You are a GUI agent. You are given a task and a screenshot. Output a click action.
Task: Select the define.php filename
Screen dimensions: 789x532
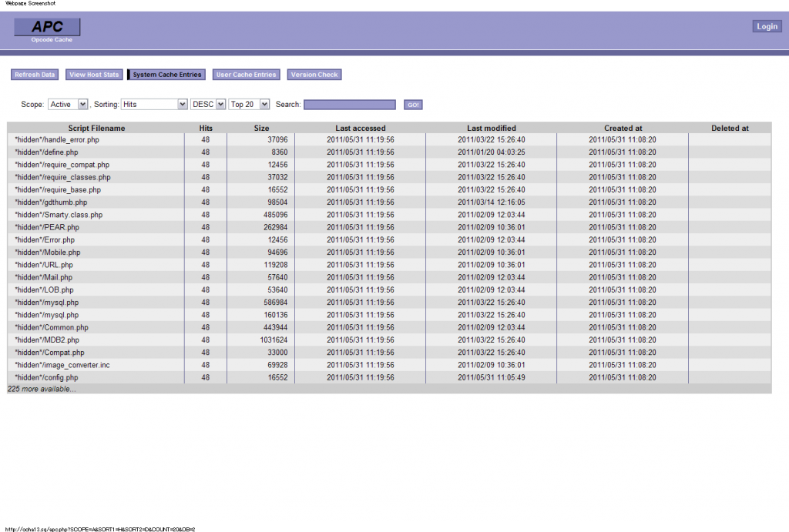pos(46,152)
